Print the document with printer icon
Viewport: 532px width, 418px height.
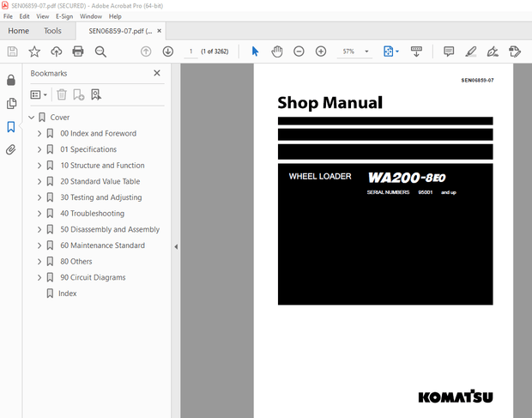click(x=78, y=51)
